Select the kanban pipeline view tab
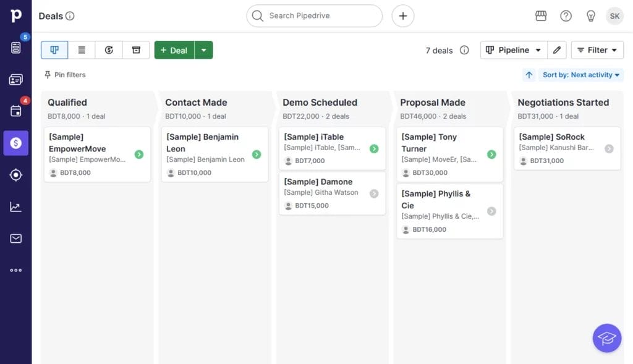This screenshot has height=364, width=633. tap(54, 49)
